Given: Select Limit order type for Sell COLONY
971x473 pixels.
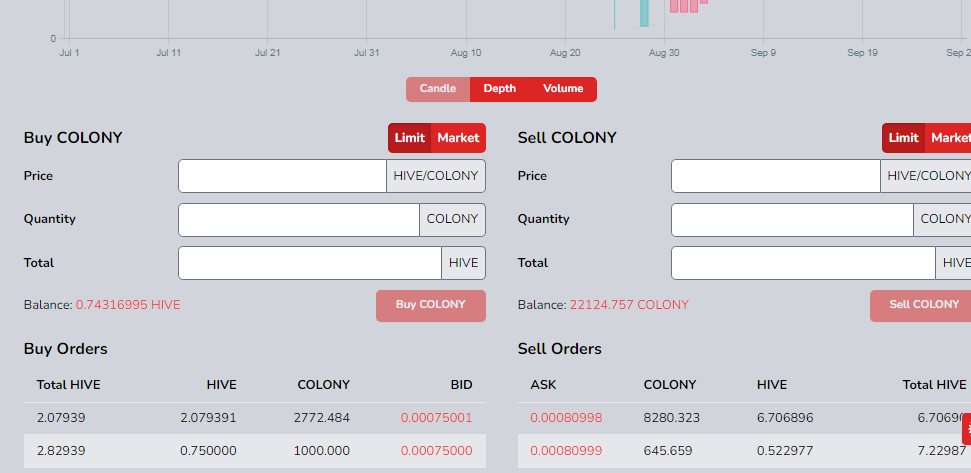Looking at the screenshot, I should tap(903, 138).
